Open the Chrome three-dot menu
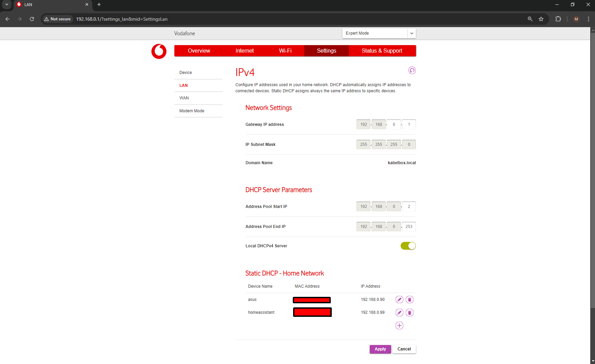This screenshot has width=595, height=364. 589,19
